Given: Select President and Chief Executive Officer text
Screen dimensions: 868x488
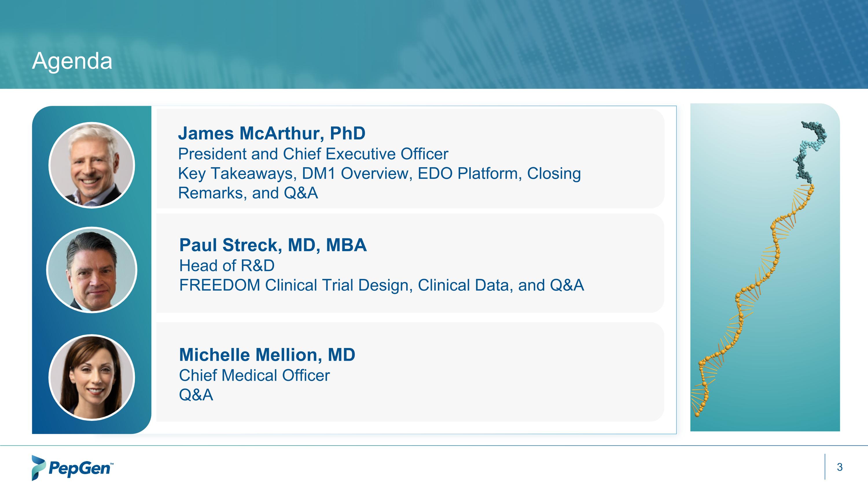Looking at the screenshot, I should [313, 154].
